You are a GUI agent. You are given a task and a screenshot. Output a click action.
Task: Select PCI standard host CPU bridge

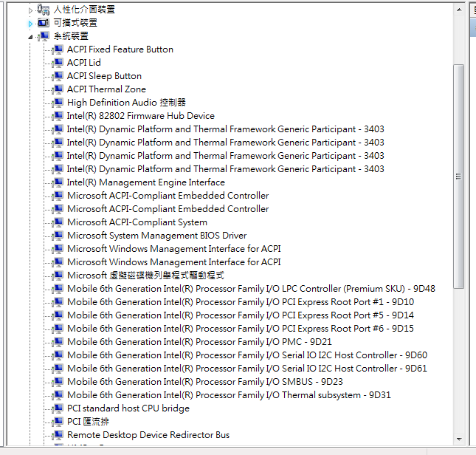tap(128, 408)
